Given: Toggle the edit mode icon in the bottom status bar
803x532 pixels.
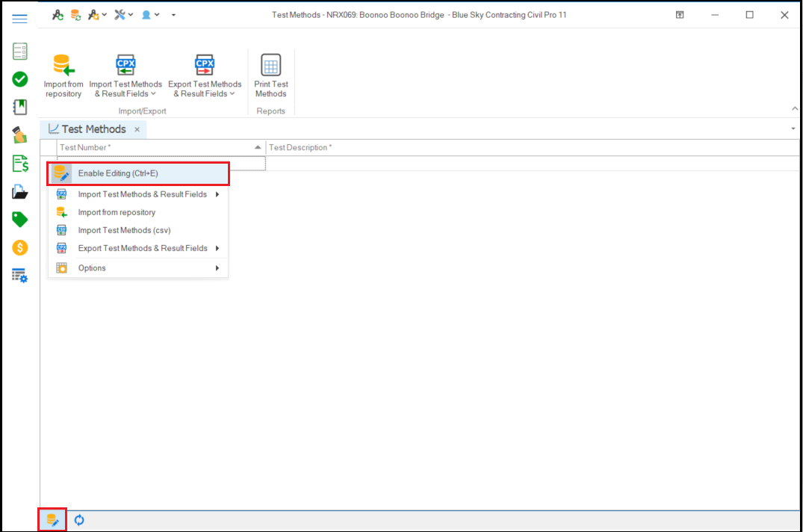Looking at the screenshot, I should point(52,520).
